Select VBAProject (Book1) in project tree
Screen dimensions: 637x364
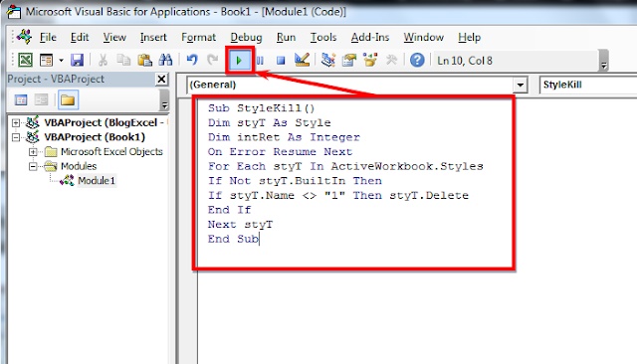tap(95, 137)
